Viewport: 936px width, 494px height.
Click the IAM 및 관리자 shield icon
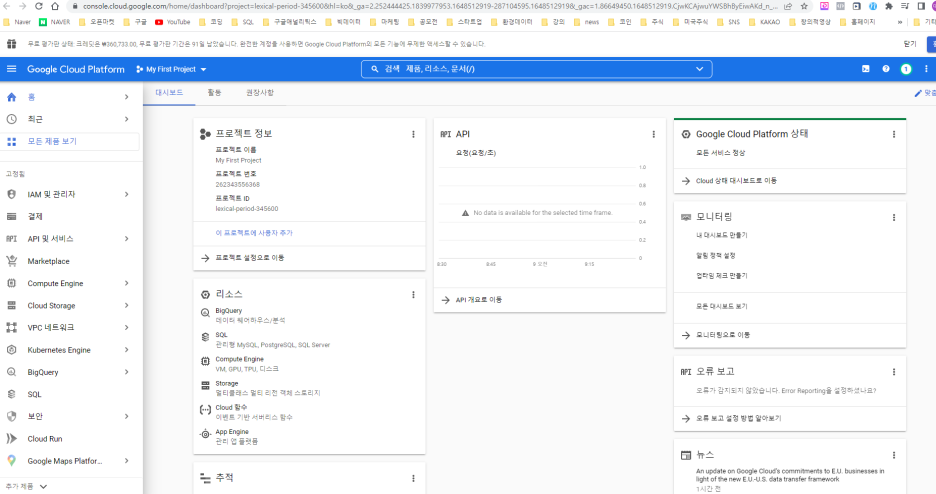click(11, 194)
